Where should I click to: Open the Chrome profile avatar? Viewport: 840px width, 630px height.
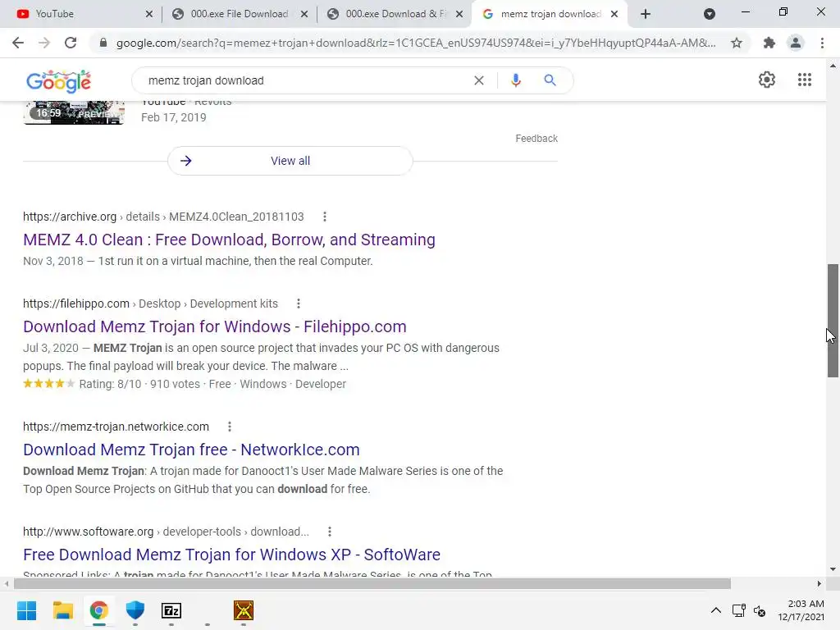pos(796,43)
